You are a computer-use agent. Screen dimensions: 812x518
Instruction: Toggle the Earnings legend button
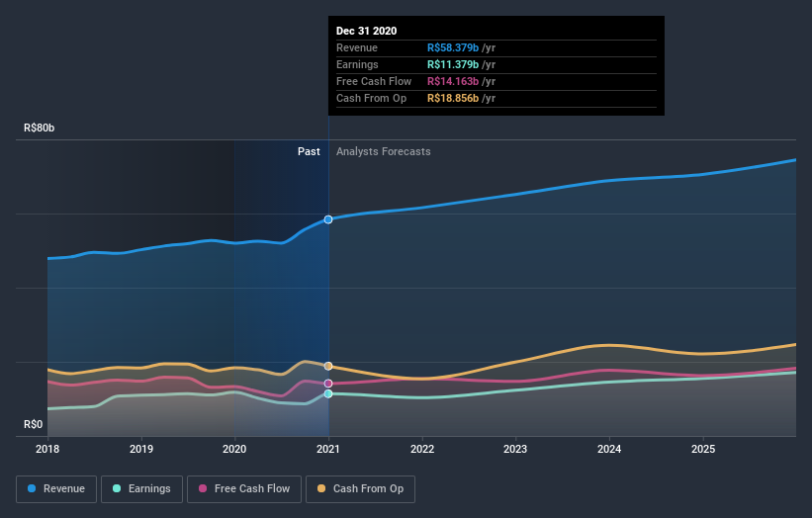click(x=141, y=489)
